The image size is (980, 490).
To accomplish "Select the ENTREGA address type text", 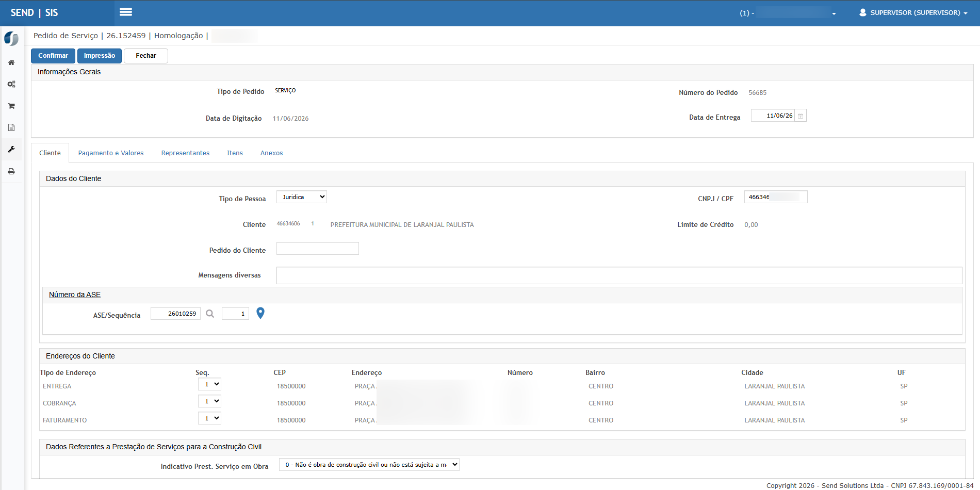I will pyautogui.click(x=57, y=386).
